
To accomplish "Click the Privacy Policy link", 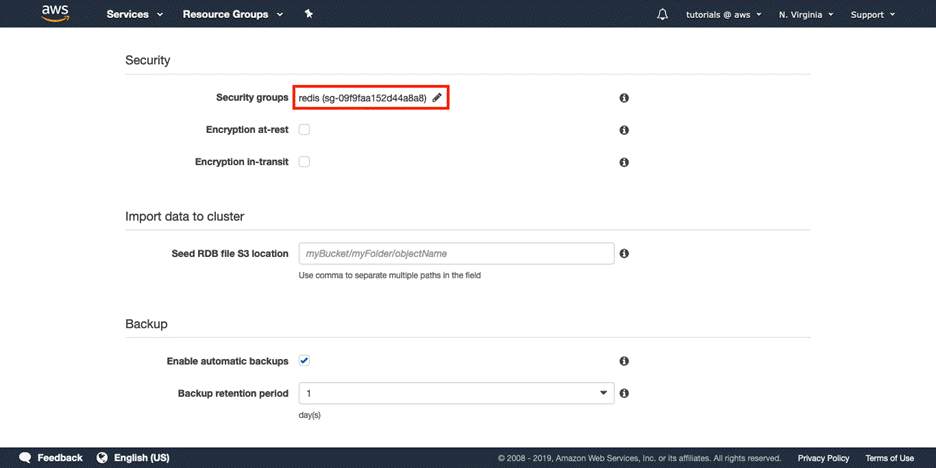I will pyautogui.click(x=823, y=458).
